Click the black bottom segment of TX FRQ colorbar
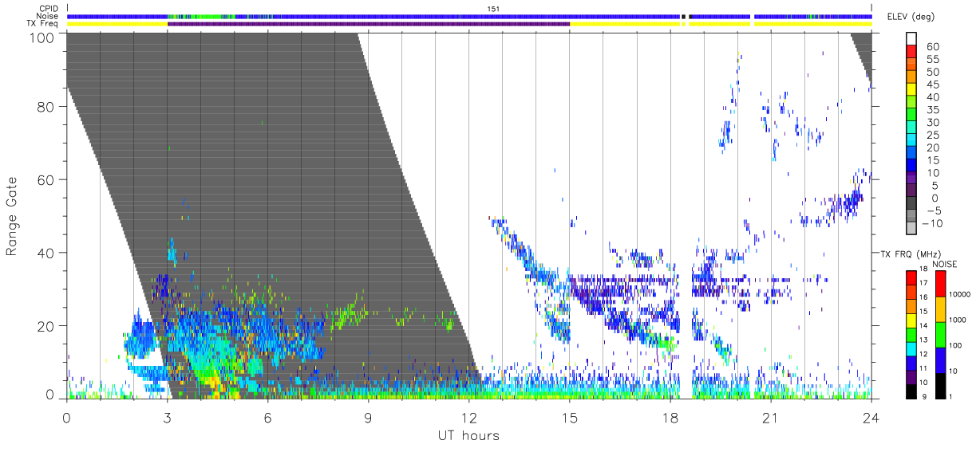Image resolution: width=980 pixels, height=452 pixels. pos(911,392)
